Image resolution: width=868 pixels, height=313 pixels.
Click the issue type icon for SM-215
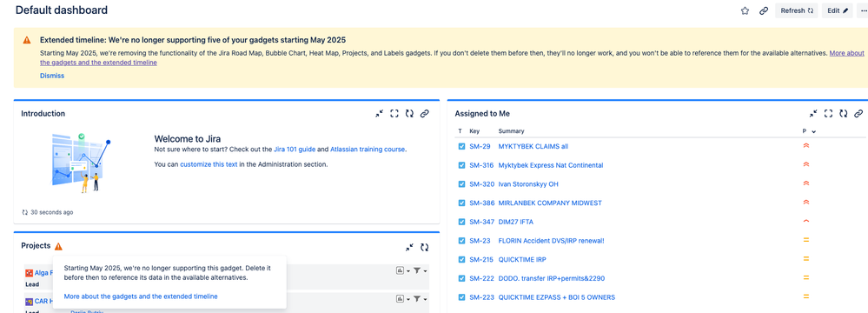pyautogui.click(x=461, y=259)
